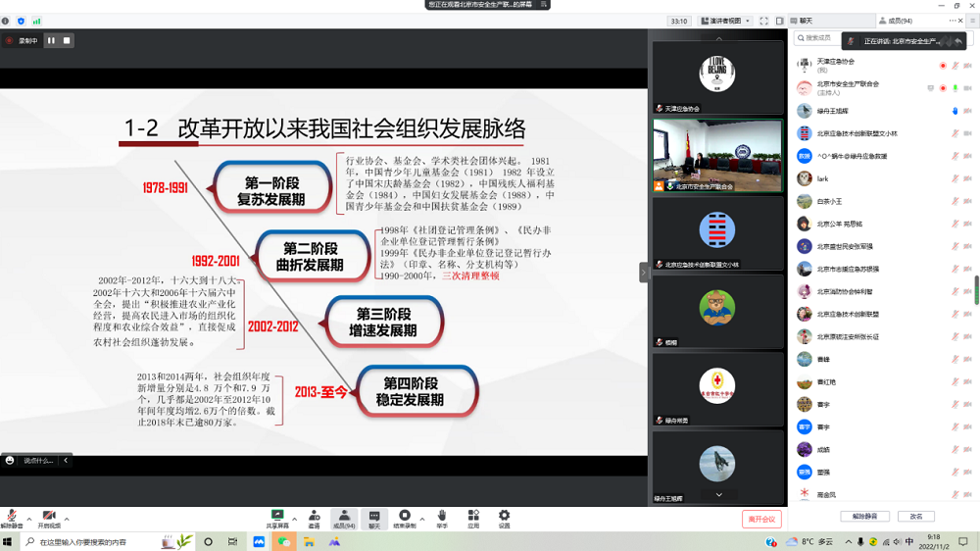The image size is (980, 551).
Task: Open the 设置 settings gear
Action: [x=504, y=516]
